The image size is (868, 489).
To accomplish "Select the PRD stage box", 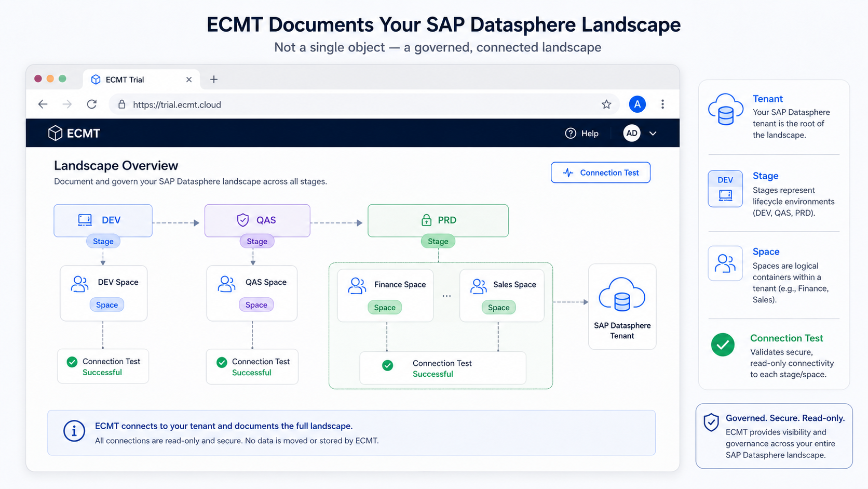I will [438, 220].
